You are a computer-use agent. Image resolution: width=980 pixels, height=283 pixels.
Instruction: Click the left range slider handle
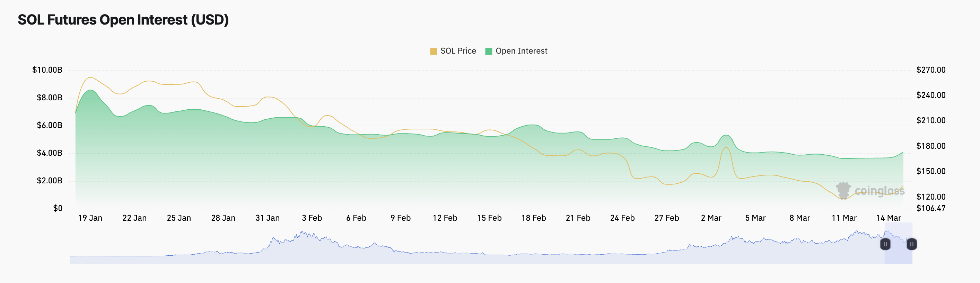click(885, 244)
